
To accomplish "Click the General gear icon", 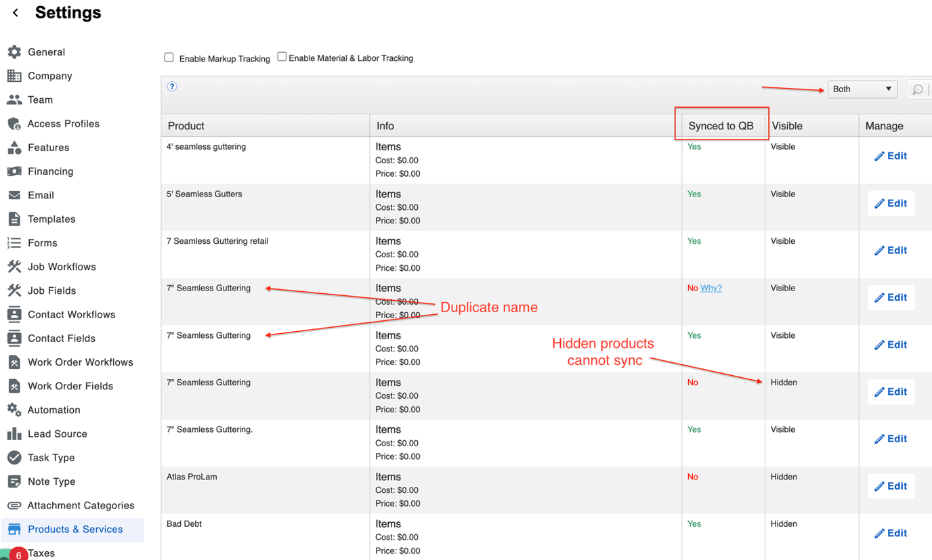I will click(x=14, y=52).
